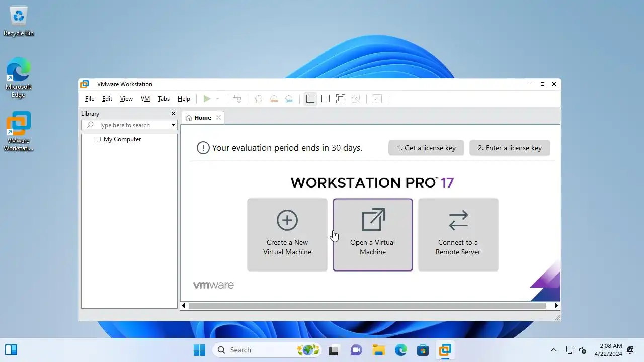
Task: Toggle the Show Library sidebar icon
Action: (310, 99)
